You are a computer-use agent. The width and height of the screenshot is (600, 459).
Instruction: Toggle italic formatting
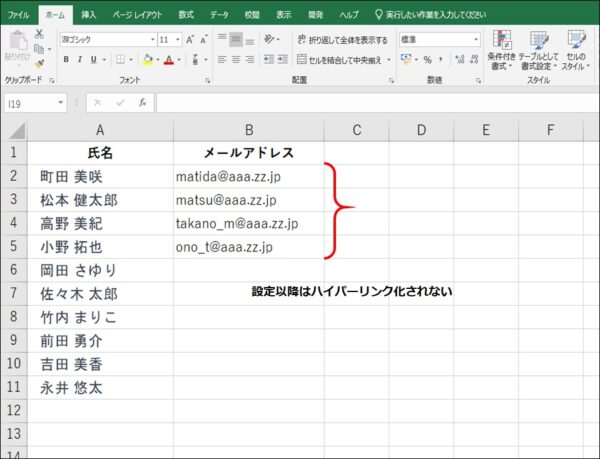pos(80,60)
